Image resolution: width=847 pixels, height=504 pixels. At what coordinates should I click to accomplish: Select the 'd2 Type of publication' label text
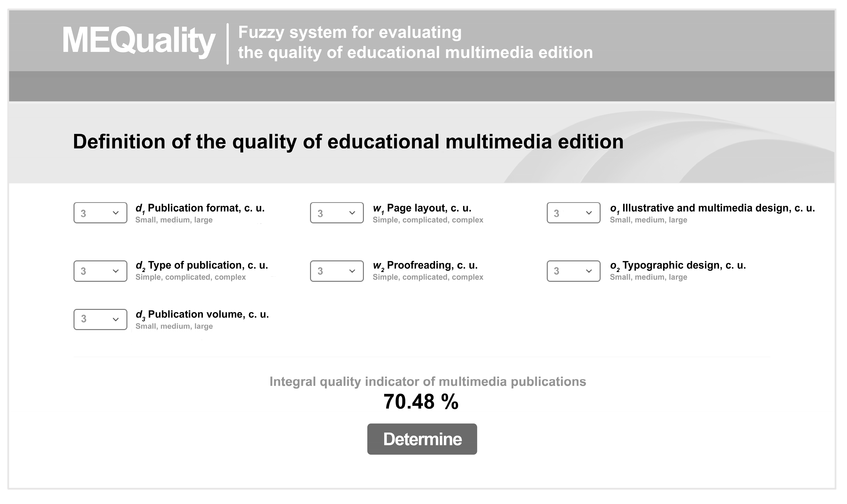[201, 265]
